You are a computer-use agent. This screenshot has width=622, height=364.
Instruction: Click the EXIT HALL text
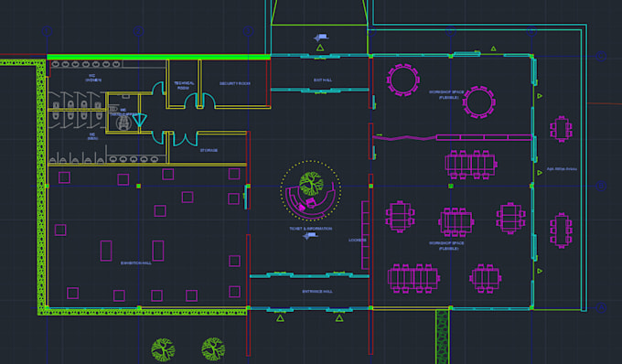(x=323, y=80)
